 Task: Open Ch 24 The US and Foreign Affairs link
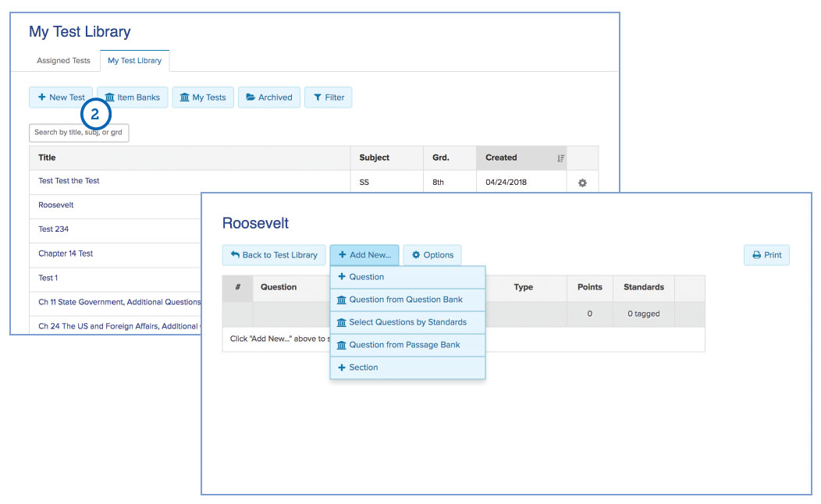[119, 326]
